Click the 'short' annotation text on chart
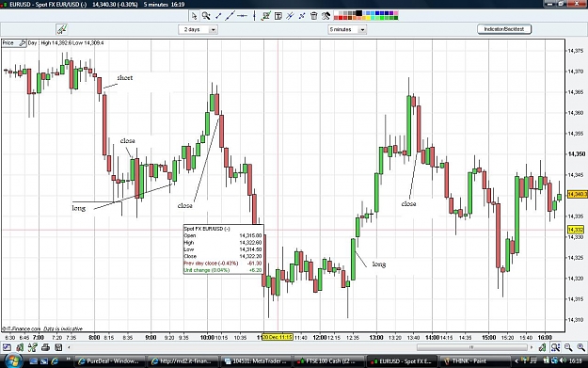Image resolution: width=588 pixels, height=368 pixels. pyautogui.click(x=124, y=78)
